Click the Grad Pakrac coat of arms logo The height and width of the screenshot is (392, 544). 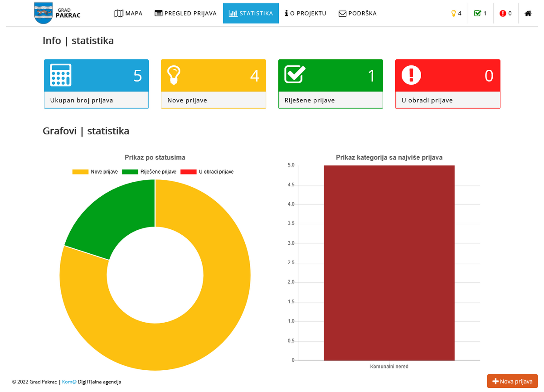(44, 13)
